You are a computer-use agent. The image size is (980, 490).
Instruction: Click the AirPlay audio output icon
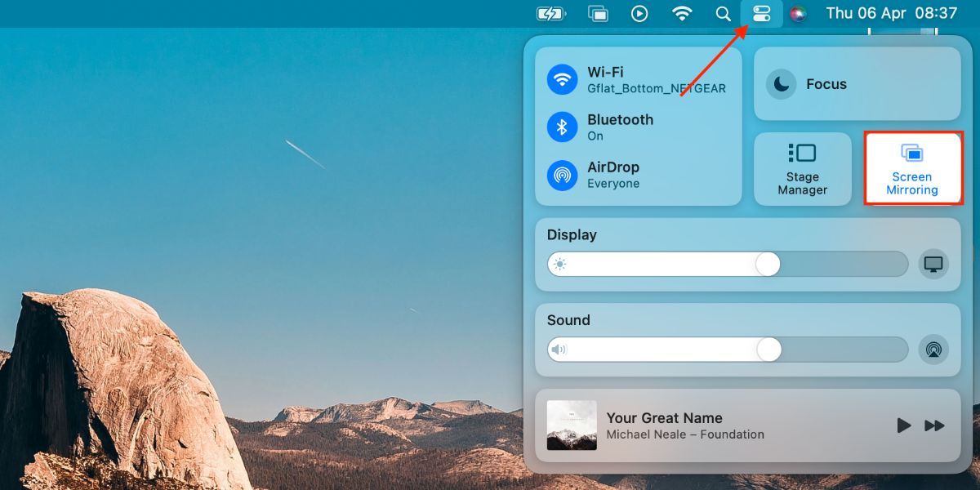[933, 350]
